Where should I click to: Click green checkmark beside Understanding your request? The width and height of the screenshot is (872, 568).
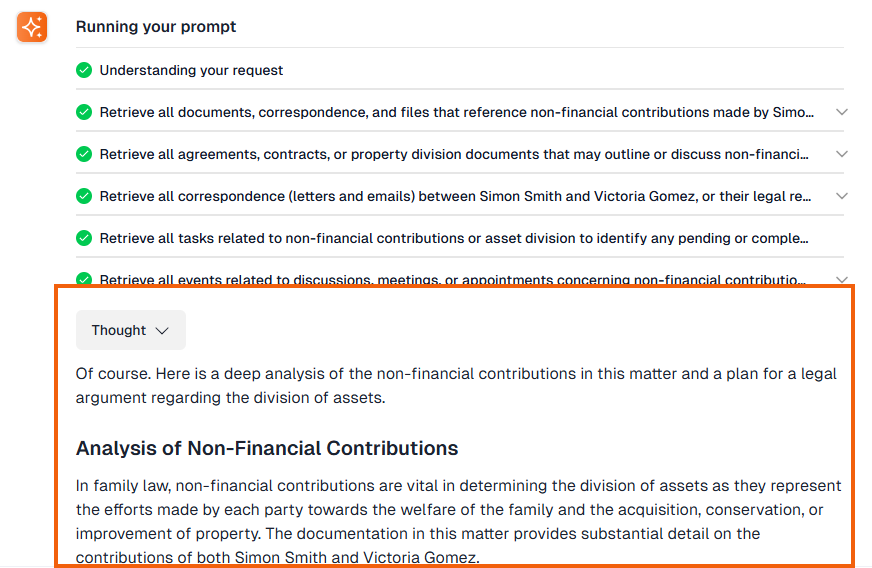84,71
